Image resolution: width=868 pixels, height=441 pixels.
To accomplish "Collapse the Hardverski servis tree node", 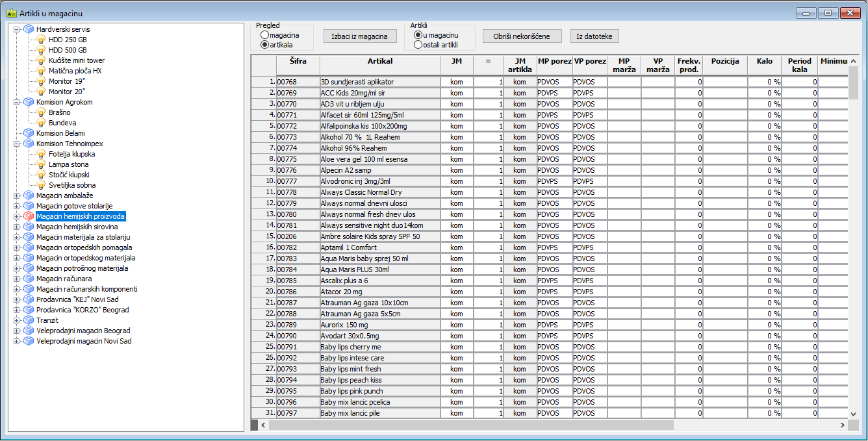I will pos(17,29).
